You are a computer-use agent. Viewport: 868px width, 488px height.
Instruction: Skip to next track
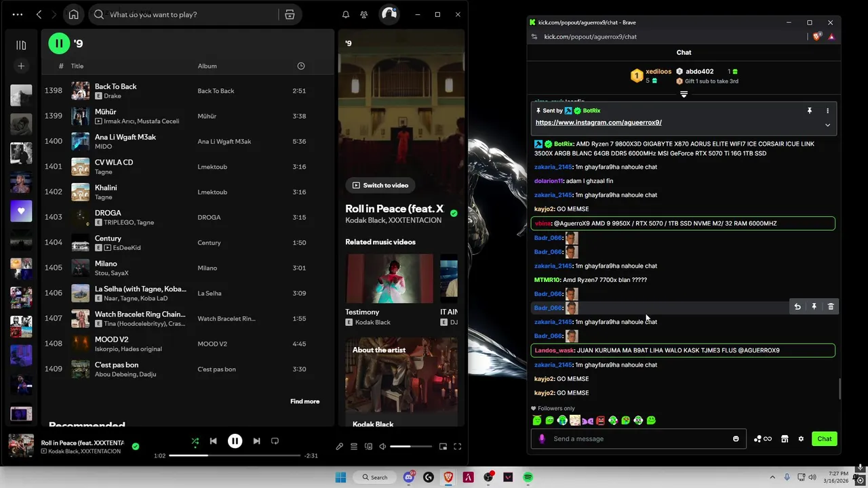(x=256, y=441)
